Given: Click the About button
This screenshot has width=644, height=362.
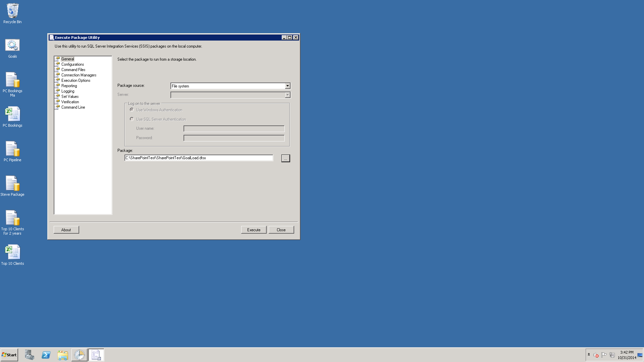Looking at the screenshot, I should [x=66, y=230].
